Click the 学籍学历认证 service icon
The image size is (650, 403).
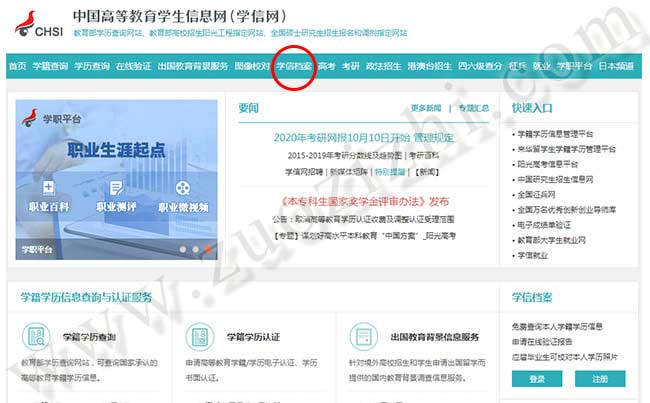197,336
